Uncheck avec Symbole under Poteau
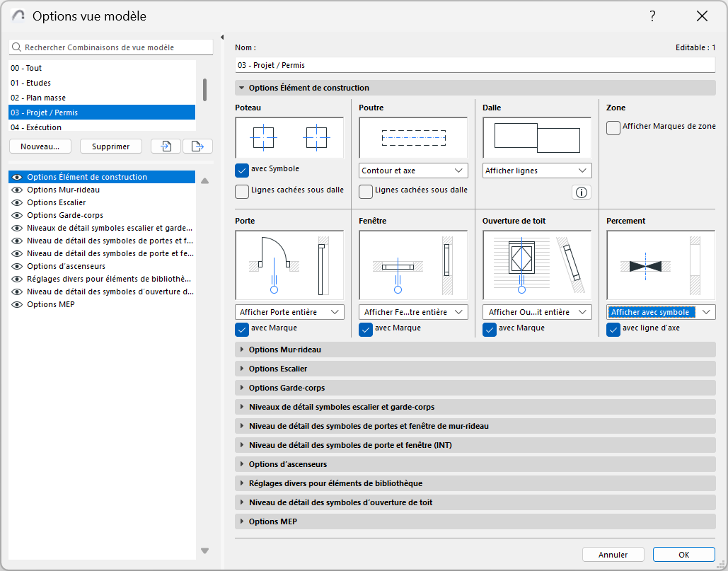 point(242,170)
